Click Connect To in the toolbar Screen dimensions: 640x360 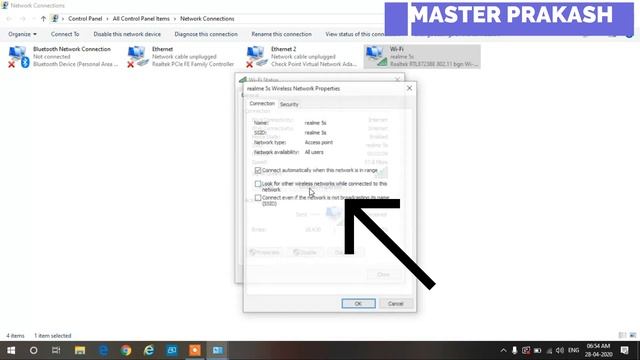pyautogui.click(x=65, y=34)
